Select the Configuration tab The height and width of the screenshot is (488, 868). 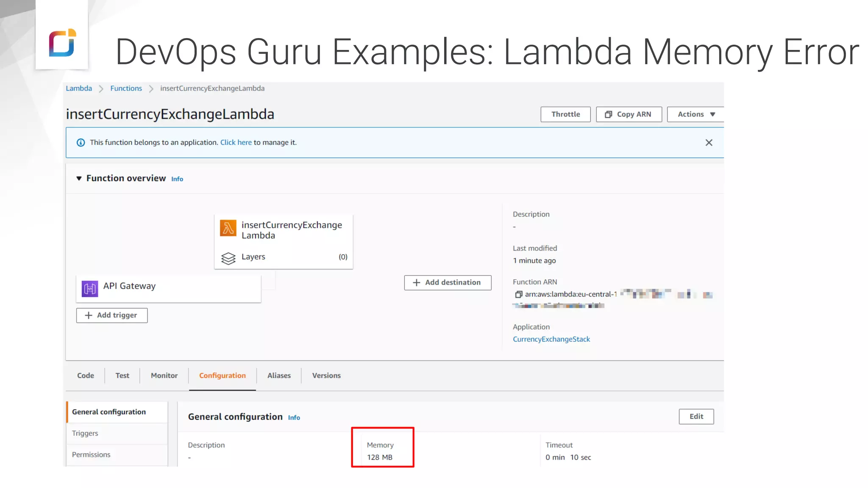[x=223, y=376]
